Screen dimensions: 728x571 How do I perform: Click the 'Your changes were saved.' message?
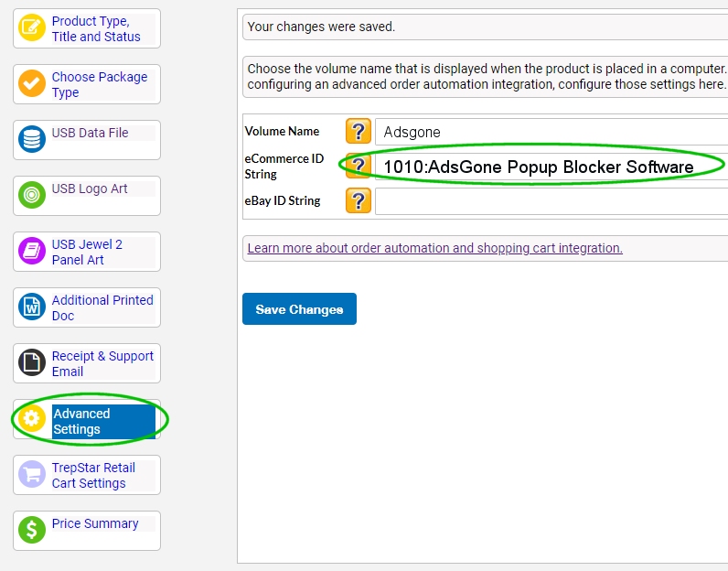coord(321,27)
